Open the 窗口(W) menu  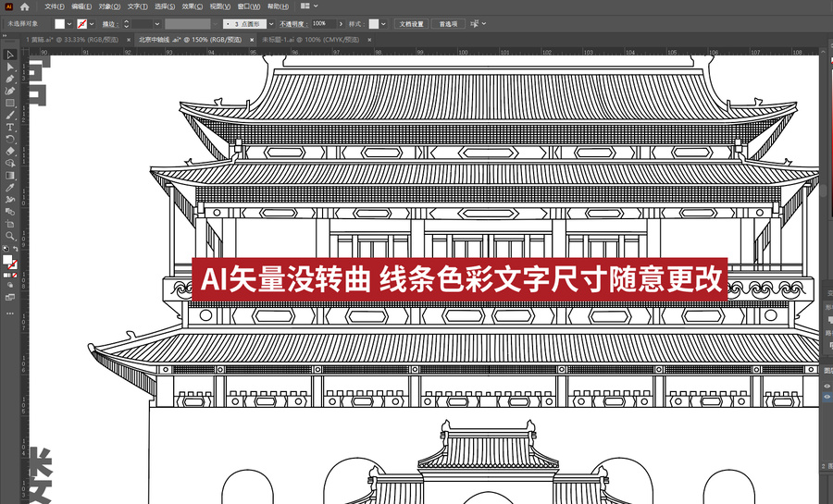pos(249,6)
